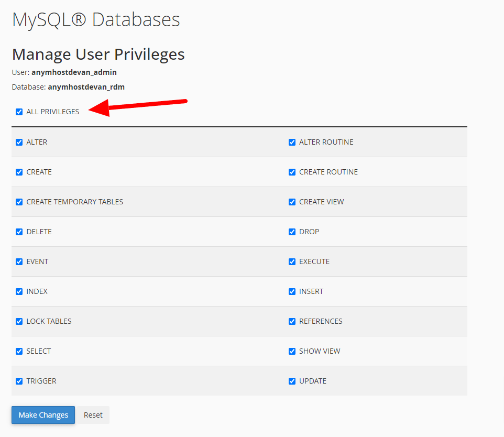
Task: Disable the LOCK TABLES privilege
Action: tap(19, 321)
